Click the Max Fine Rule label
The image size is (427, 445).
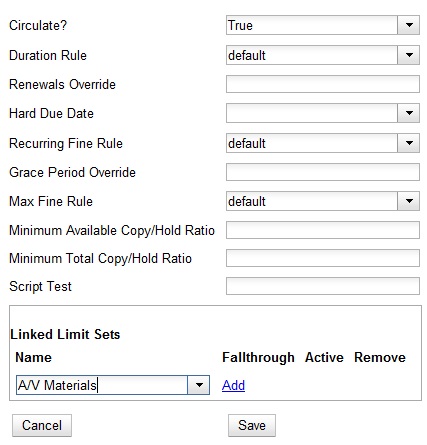pos(51,201)
